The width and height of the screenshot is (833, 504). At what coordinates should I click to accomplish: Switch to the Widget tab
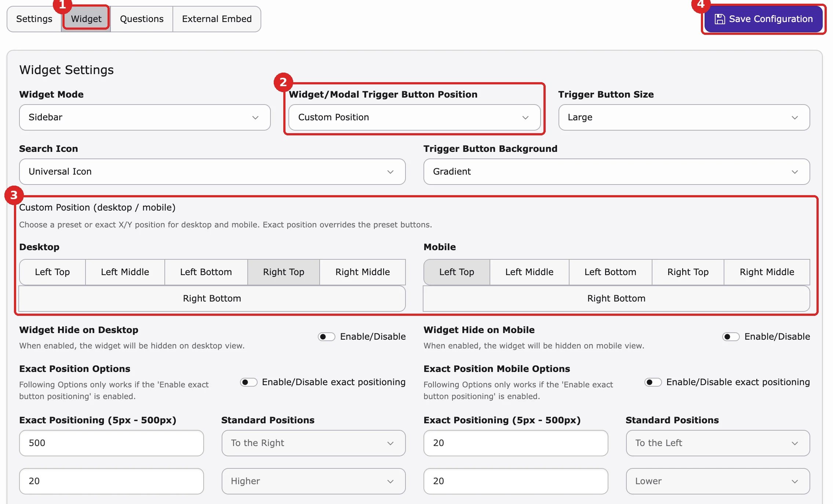[x=86, y=19]
